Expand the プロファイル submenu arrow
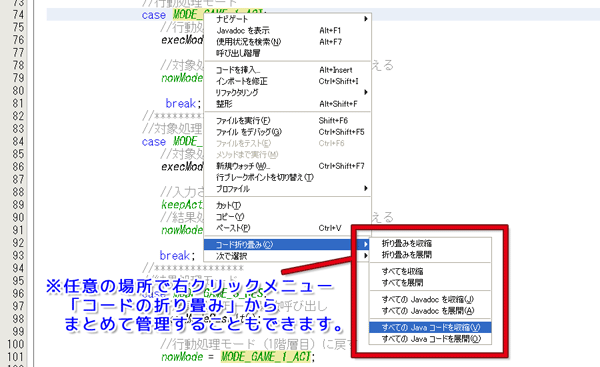The height and width of the screenshot is (367, 600). [366, 188]
